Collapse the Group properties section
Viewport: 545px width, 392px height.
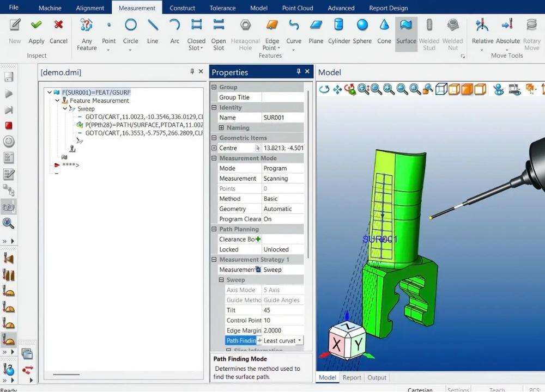[214, 87]
